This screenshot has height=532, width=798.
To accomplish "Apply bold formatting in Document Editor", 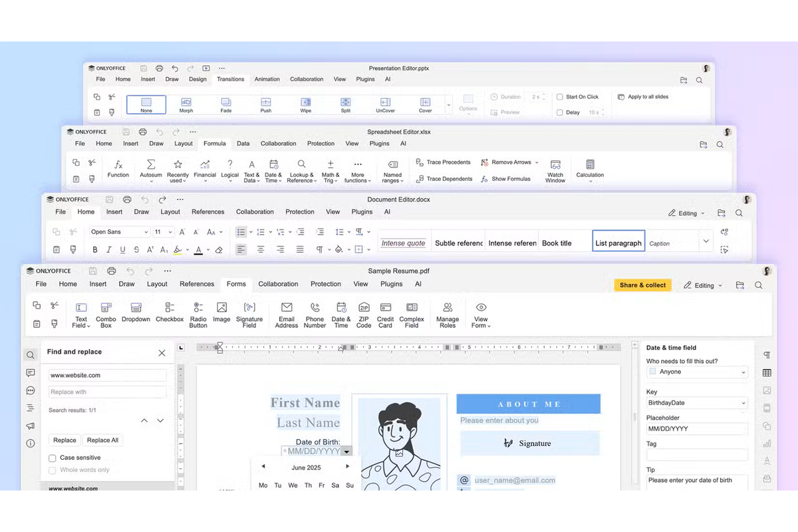I will coord(95,250).
